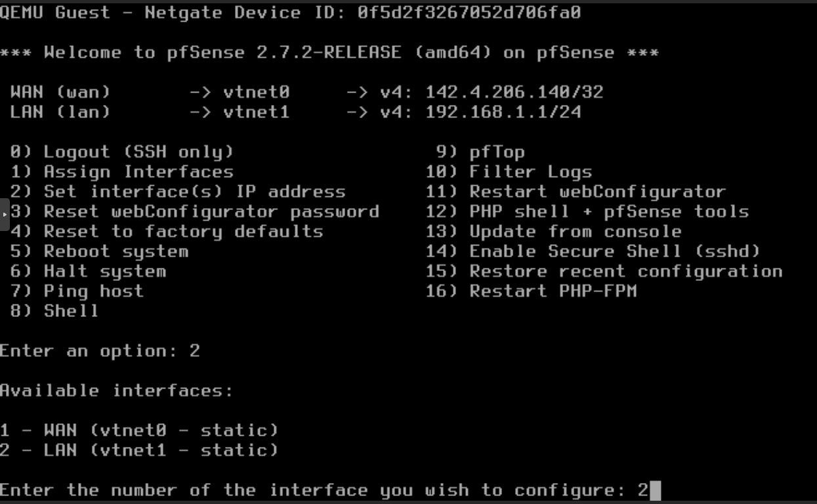Click the interface number prompt cursor
The image size is (817, 504).
pyautogui.click(x=654, y=490)
